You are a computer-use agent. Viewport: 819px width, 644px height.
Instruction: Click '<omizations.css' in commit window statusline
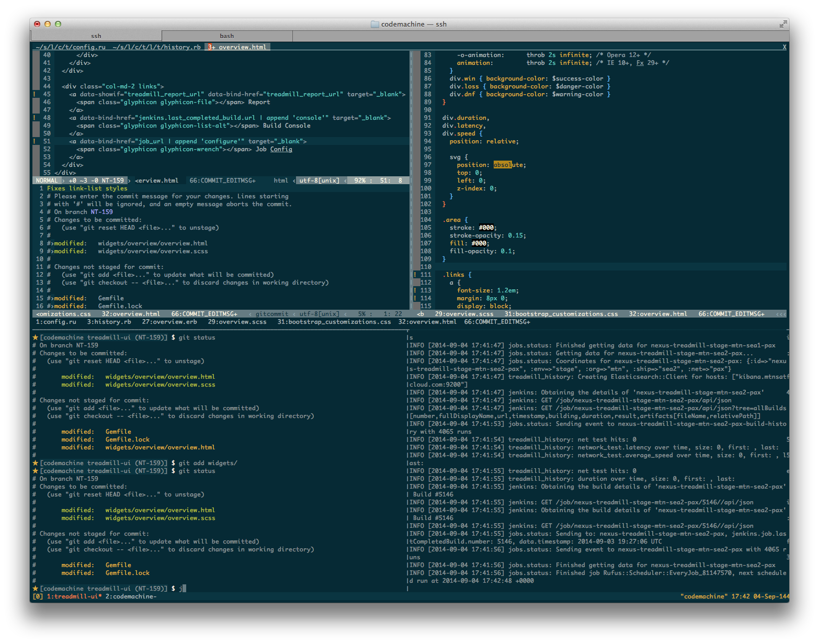coord(63,314)
